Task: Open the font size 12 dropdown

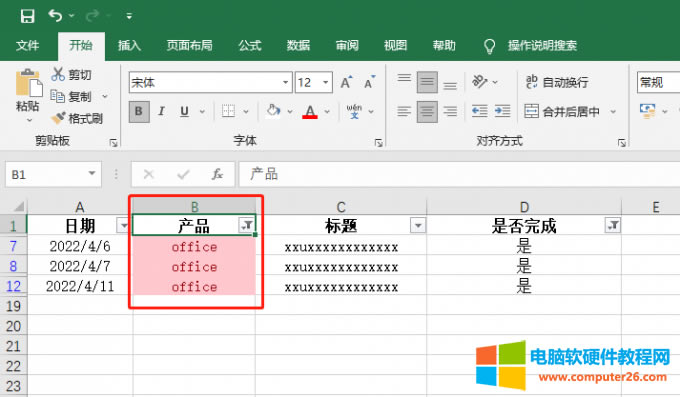Action: [325, 82]
